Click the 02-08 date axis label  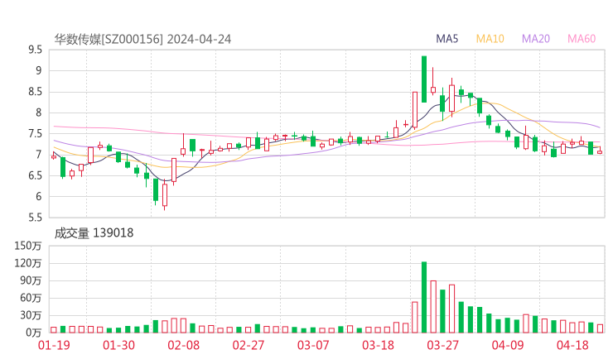(184, 345)
